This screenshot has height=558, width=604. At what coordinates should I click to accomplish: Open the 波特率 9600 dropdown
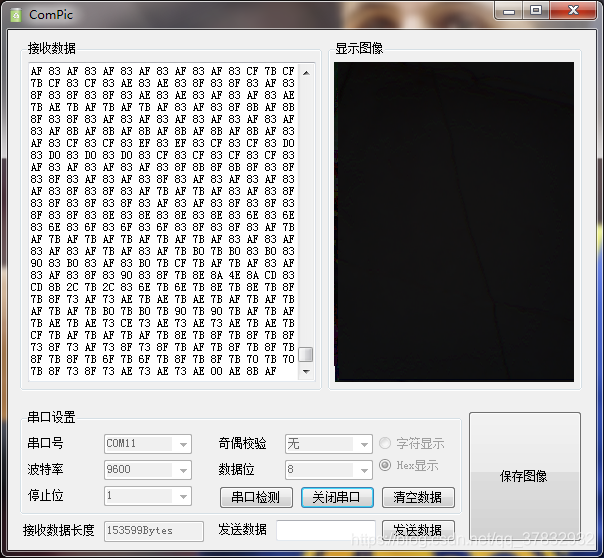[148, 470]
